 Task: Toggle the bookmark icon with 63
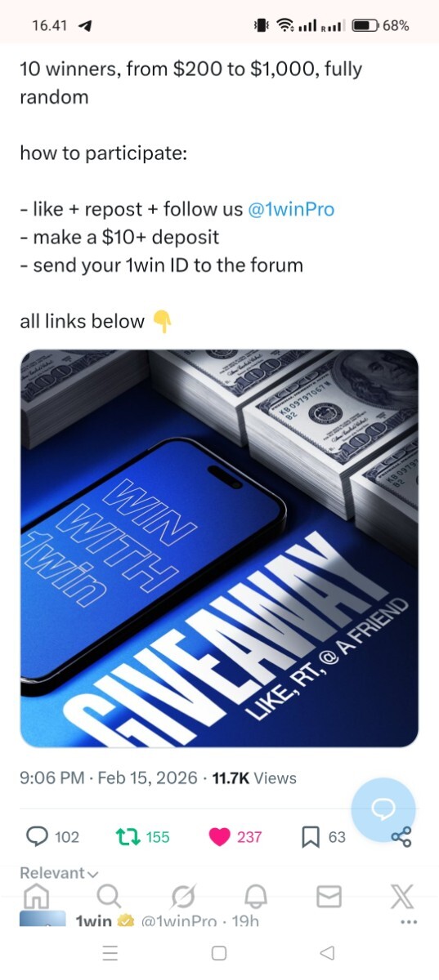[x=311, y=836]
